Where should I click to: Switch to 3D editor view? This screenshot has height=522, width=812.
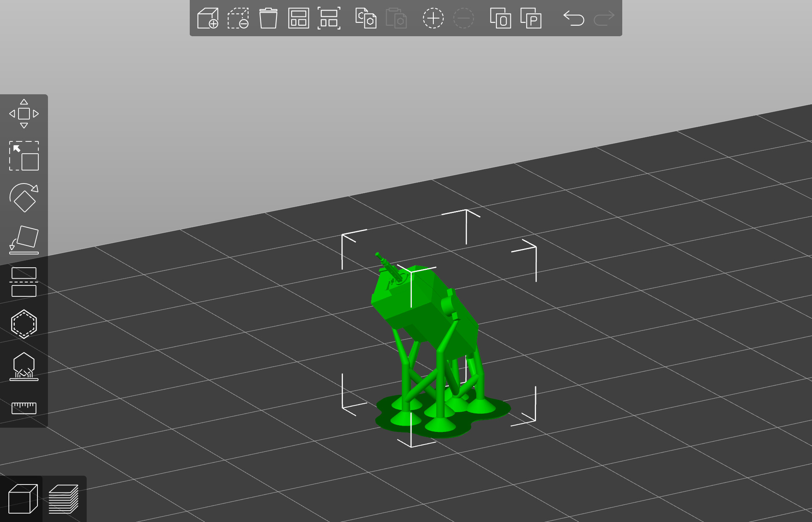pos(23,499)
